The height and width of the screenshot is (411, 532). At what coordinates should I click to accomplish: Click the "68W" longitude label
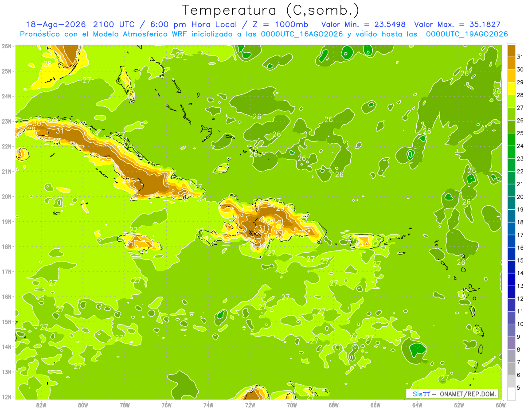(x=334, y=405)
